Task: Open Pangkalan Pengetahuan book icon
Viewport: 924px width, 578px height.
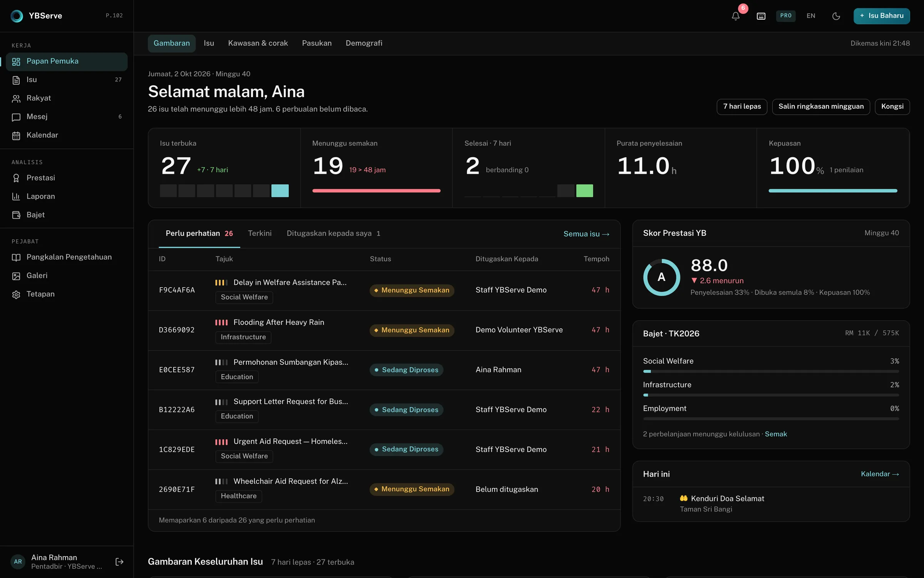Action: pyautogui.click(x=16, y=257)
